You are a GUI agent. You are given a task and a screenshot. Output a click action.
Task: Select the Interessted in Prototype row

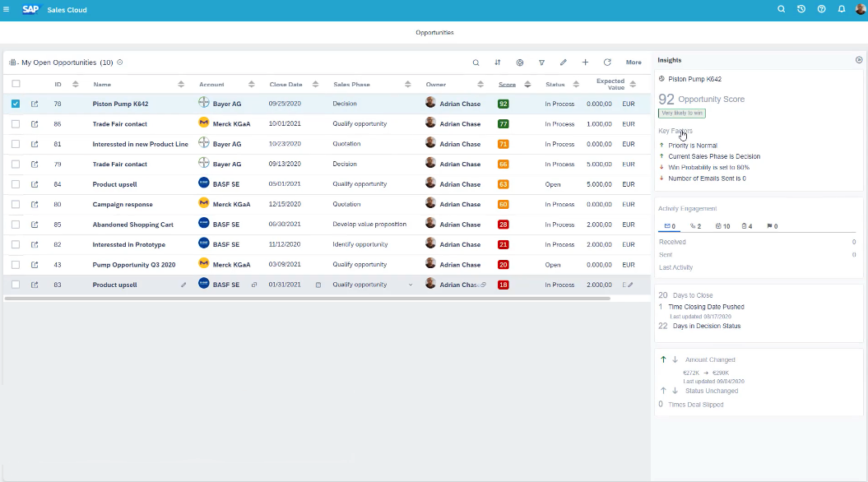[16, 244]
